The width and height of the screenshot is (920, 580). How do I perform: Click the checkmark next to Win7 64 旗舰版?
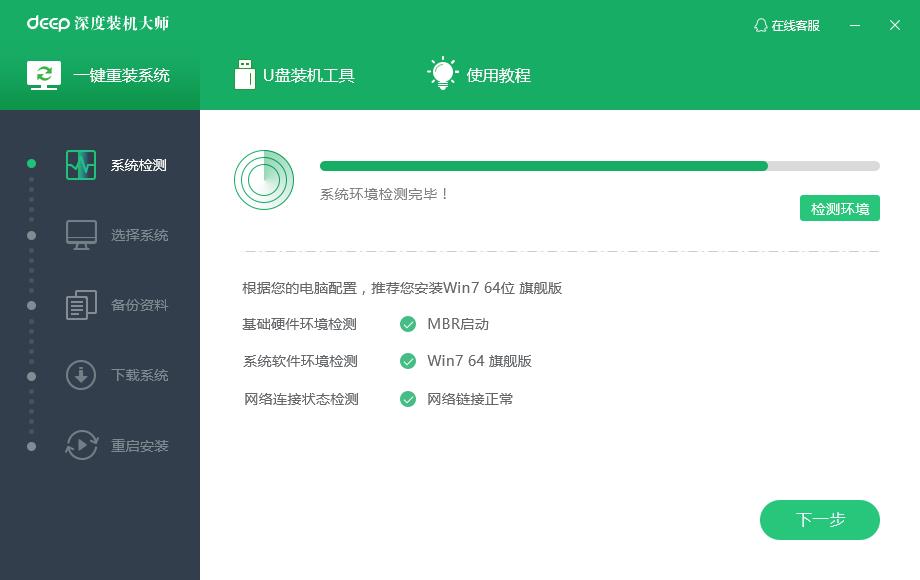tap(408, 361)
